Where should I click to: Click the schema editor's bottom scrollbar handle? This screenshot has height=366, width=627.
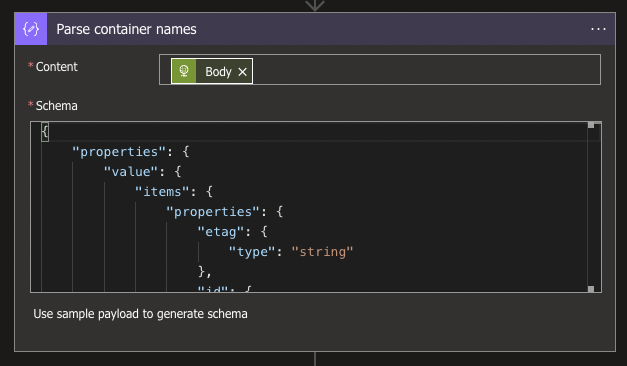pos(591,289)
